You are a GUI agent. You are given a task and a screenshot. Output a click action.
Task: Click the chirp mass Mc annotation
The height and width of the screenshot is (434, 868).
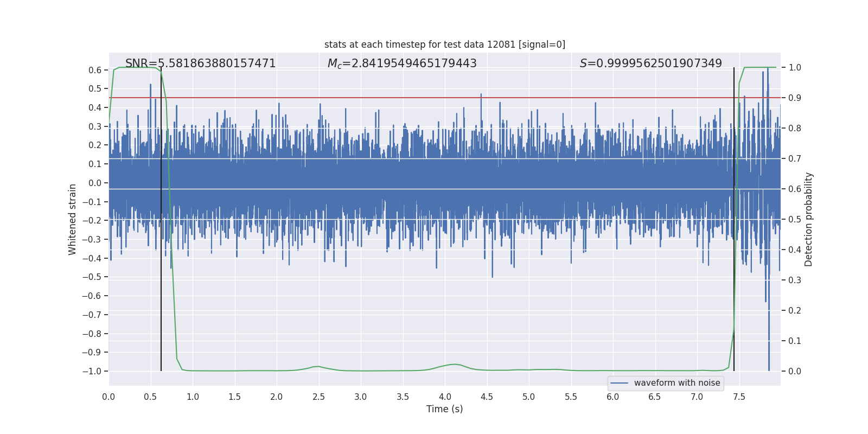tap(401, 63)
